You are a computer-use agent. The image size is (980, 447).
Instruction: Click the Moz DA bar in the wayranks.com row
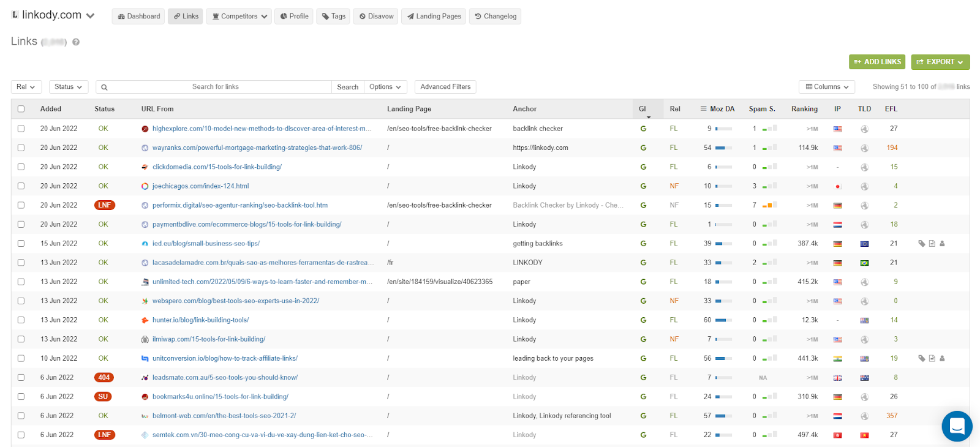pos(724,148)
